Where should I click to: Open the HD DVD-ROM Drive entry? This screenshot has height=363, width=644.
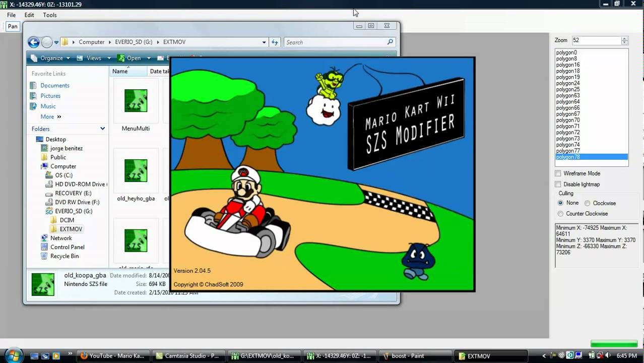80,185
